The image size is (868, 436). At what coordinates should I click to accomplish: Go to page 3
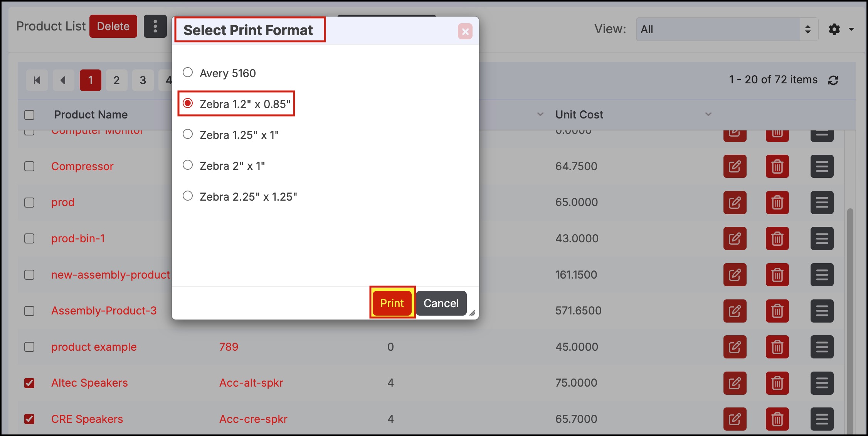click(x=143, y=80)
